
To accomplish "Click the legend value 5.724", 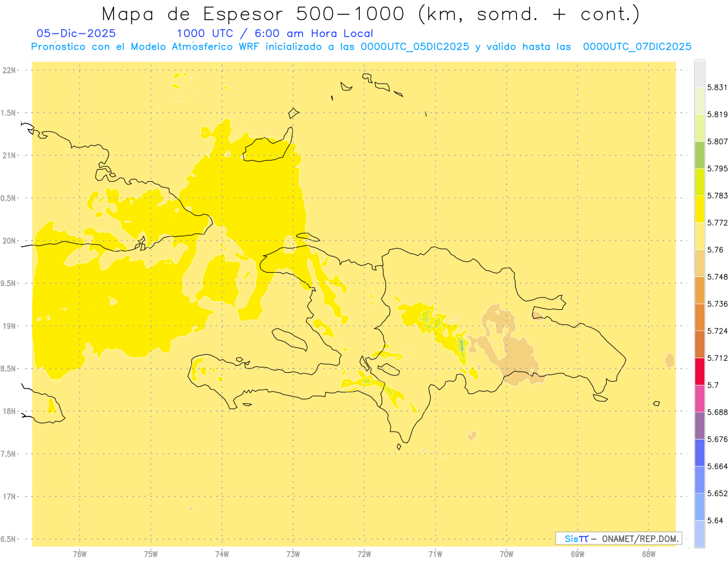I will 718,331.
